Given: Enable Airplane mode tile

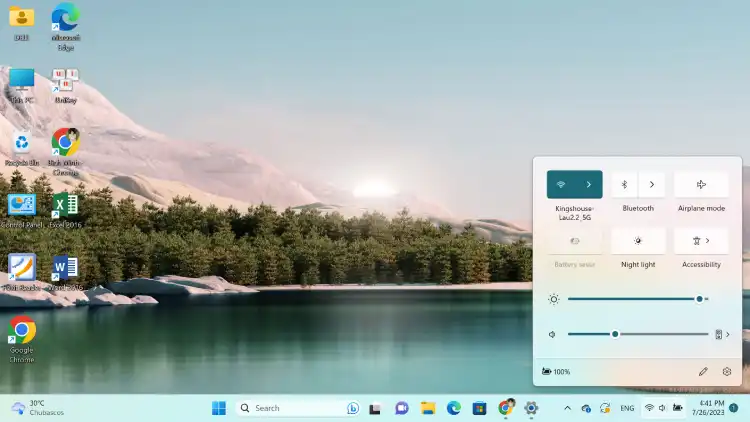Looking at the screenshot, I should 701,185.
